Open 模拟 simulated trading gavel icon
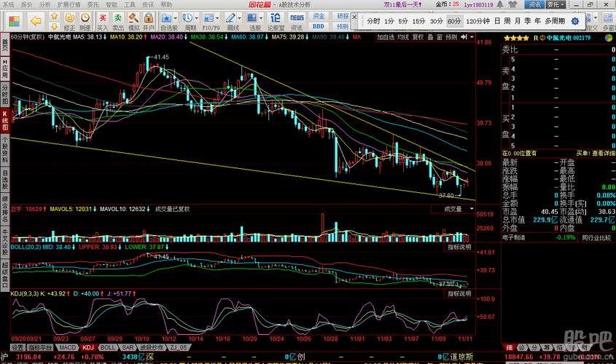 coord(133,17)
